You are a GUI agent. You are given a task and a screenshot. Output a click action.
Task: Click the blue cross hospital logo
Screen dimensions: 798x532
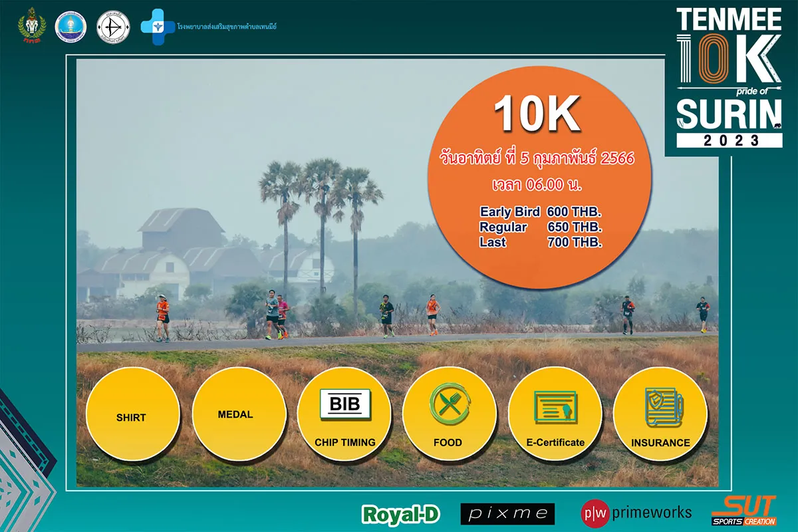pos(156,27)
